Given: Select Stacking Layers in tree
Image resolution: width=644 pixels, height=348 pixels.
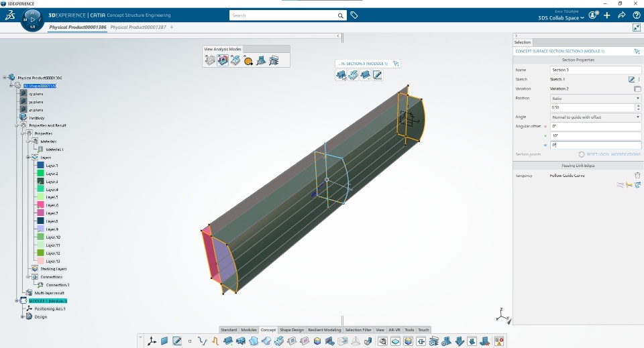Looking at the screenshot, I should [x=54, y=269].
